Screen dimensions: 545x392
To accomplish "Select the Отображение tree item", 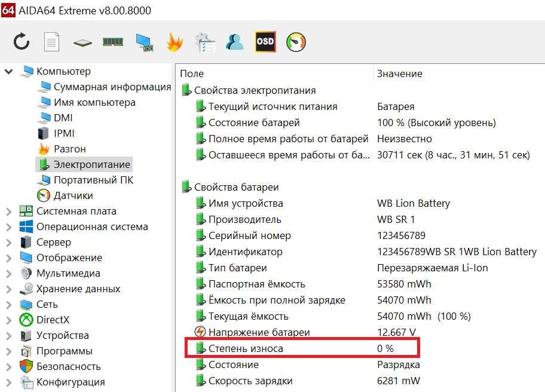I will [61, 258].
